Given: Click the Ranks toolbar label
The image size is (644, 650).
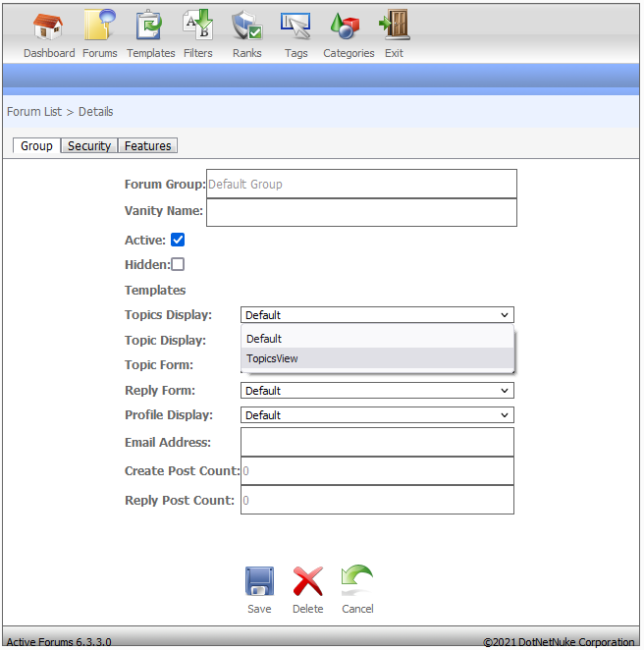Looking at the screenshot, I should (247, 53).
